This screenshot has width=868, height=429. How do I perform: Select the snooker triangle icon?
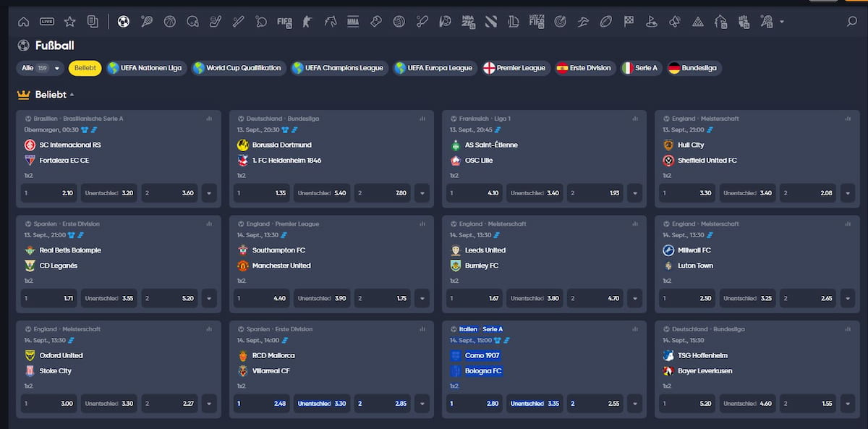pos(697,22)
